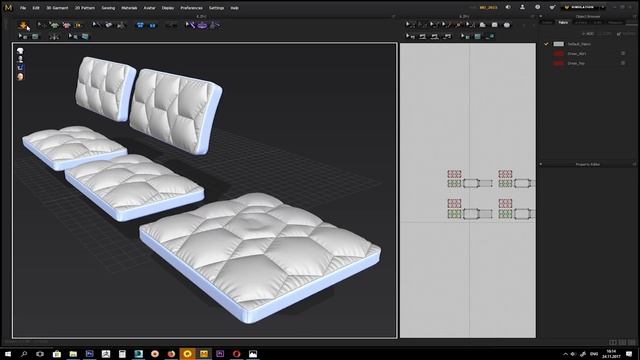The height and width of the screenshot is (360, 640).
Task: Click the avatar display icon in viewport
Action: click(x=20, y=59)
